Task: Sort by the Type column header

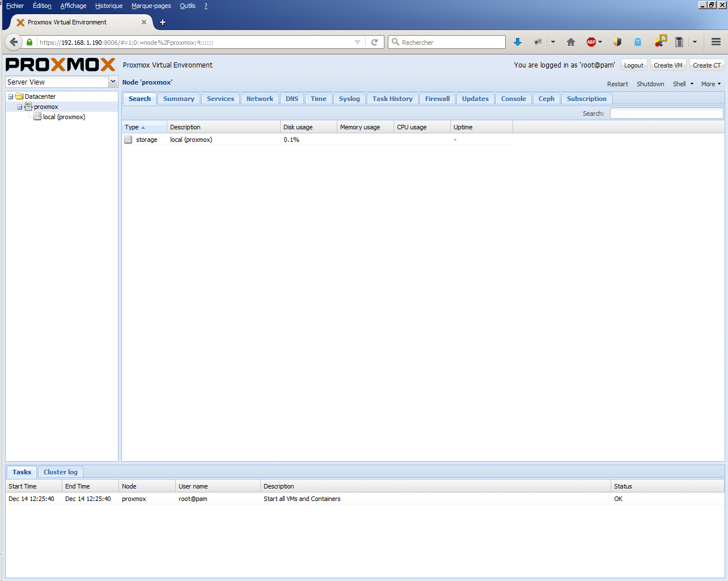Action: 144,127
